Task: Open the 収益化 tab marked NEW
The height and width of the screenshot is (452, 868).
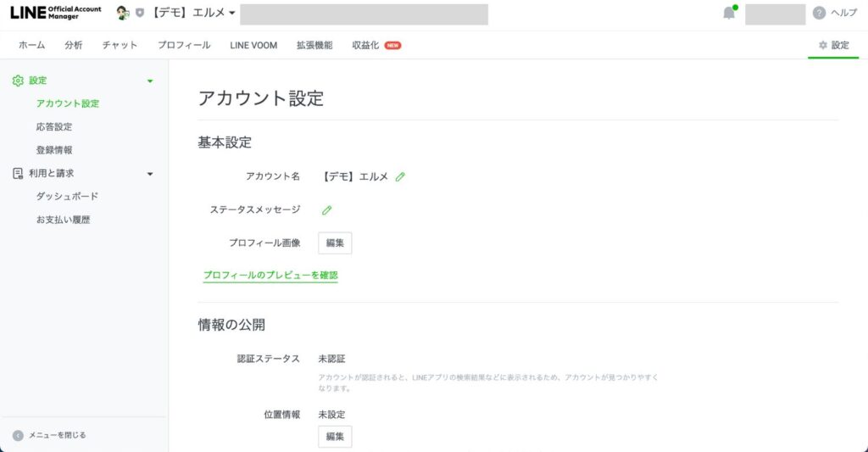Action: point(366,45)
